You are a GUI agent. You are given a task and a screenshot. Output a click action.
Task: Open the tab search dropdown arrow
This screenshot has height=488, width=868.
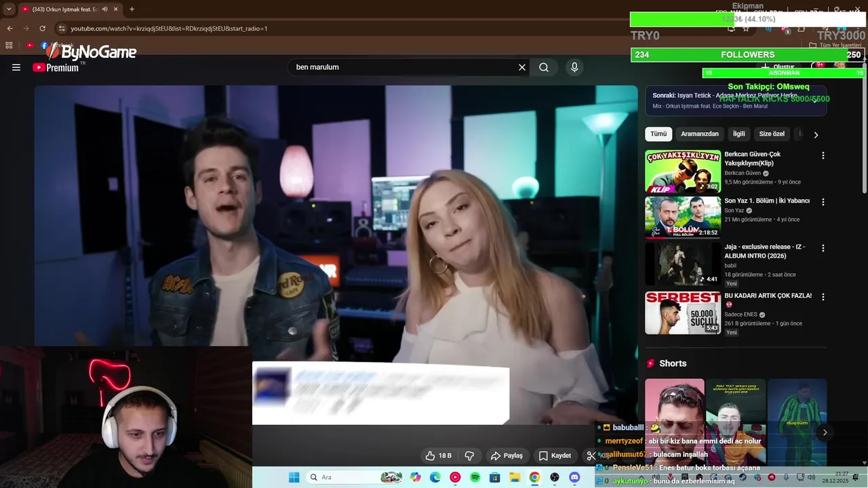[x=9, y=9]
